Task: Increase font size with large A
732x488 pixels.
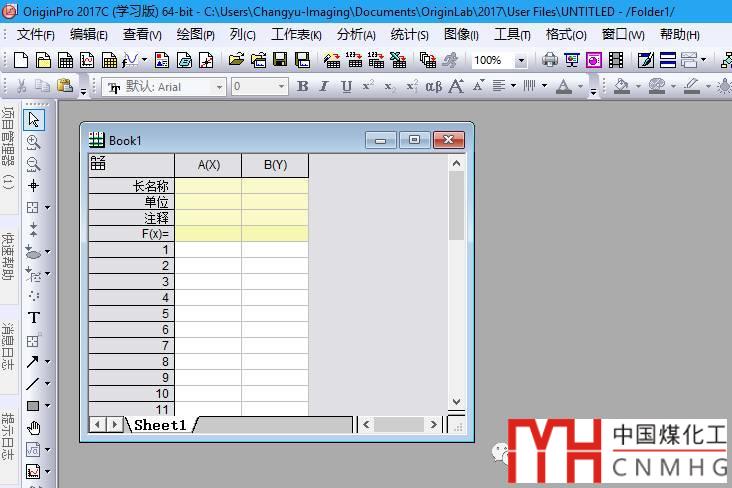Action: (x=456, y=86)
